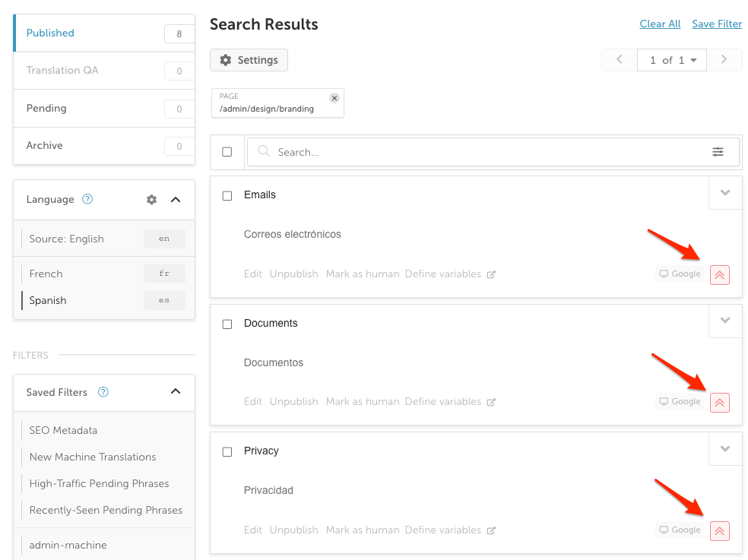Screen dimensions: 748x560
Task: Click into the Search phrases field
Action: tap(493, 152)
